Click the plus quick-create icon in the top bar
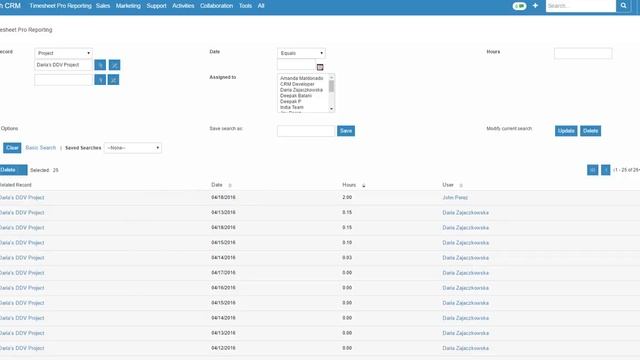 535,6
